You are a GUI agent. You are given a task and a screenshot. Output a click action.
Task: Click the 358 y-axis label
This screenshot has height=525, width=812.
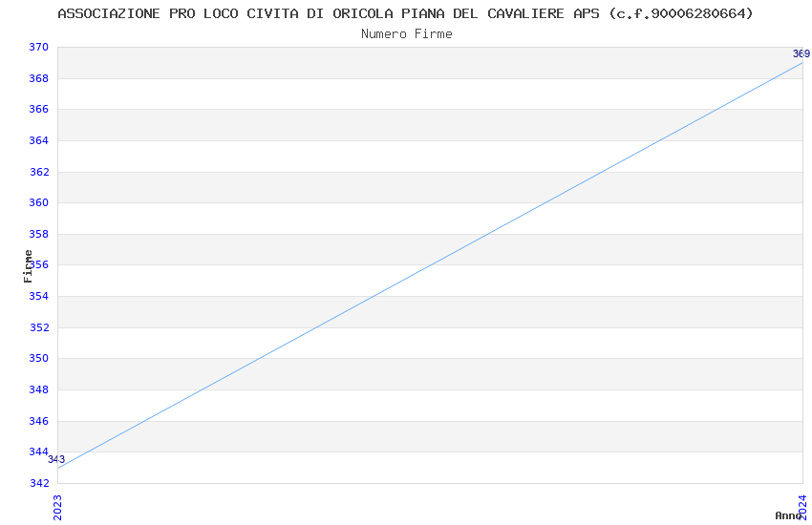click(x=39, y=234)
